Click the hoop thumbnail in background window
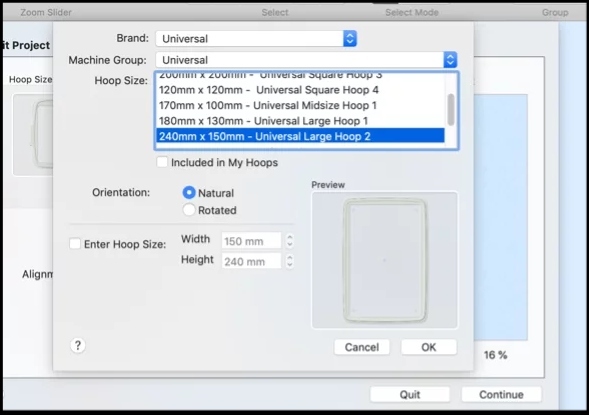 coord(33,134)
